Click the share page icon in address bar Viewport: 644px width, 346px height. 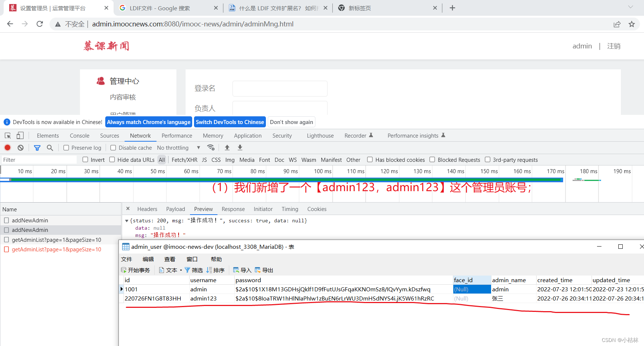point(617,24)
